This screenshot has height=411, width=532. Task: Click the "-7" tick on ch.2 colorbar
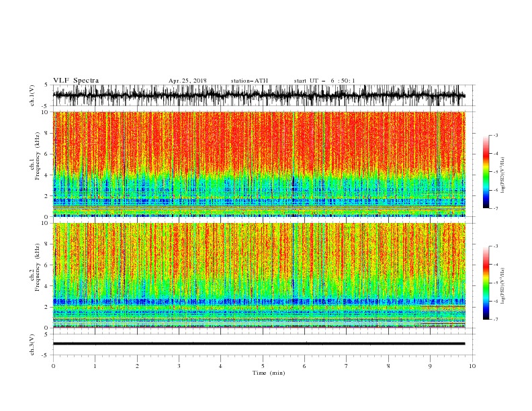[x=496, y=320]
